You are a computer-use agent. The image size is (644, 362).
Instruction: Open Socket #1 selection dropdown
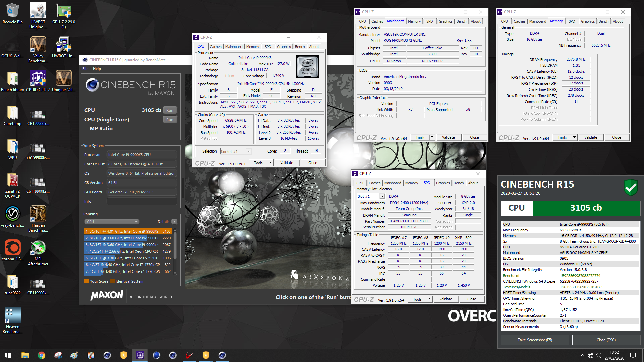tap(235, 152)
